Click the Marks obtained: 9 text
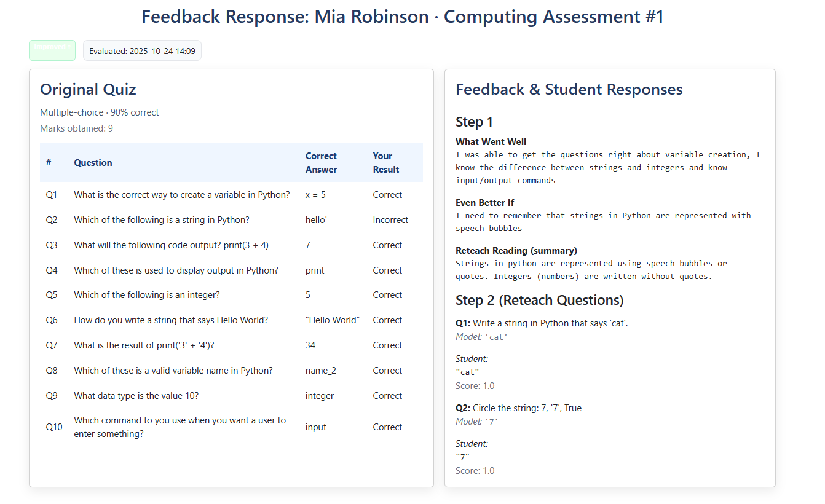 click(76, 128)
